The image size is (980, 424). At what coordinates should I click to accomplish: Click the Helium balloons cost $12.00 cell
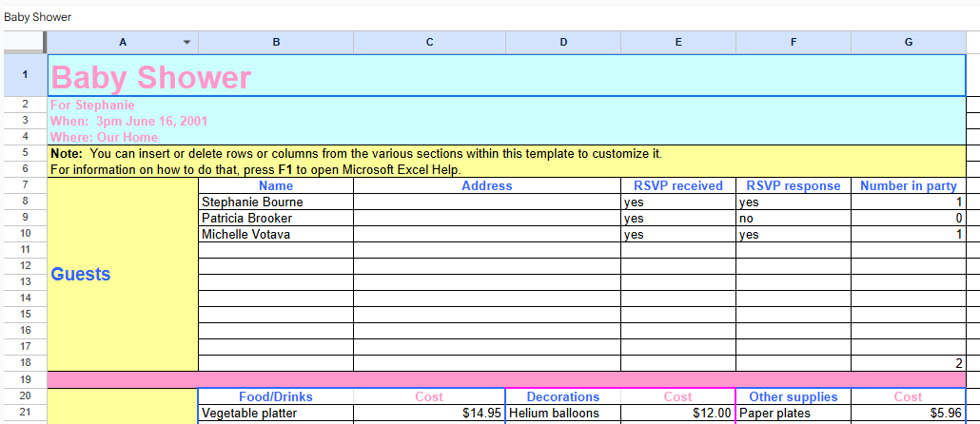[678, 414]
